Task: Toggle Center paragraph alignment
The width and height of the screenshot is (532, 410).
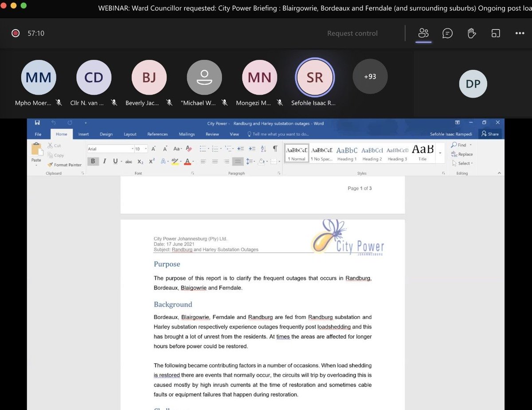Action: (215, 162)
